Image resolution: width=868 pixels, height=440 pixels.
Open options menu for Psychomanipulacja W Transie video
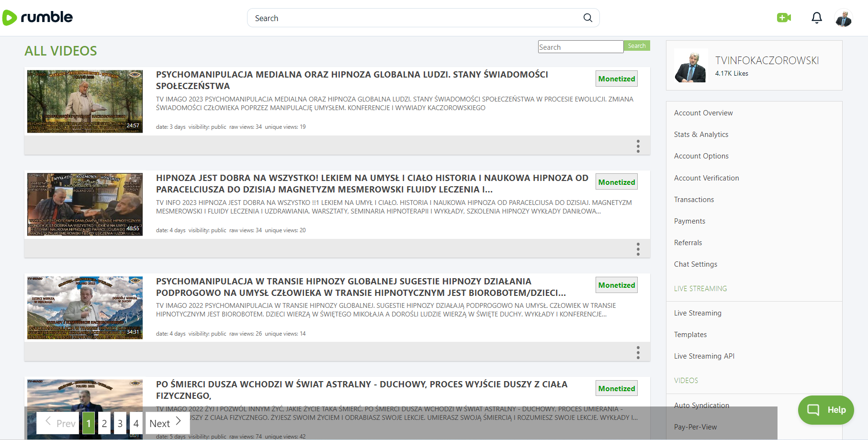[x=638, y=352]
